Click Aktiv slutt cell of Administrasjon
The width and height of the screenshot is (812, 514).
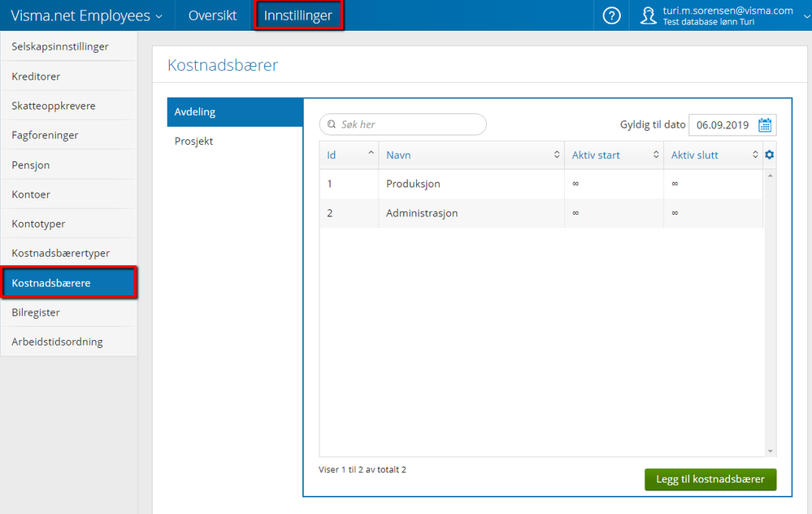[714, 213]
